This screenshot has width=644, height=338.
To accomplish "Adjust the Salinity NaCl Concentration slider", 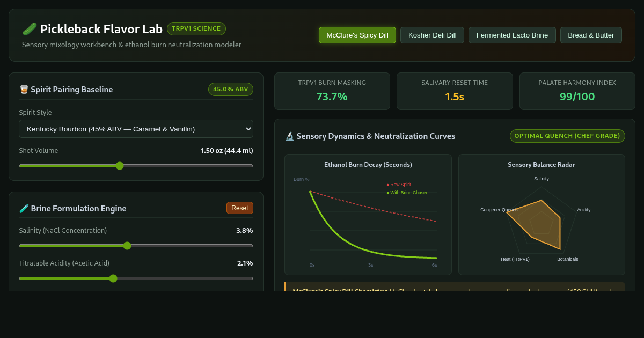I will (136, 246).
